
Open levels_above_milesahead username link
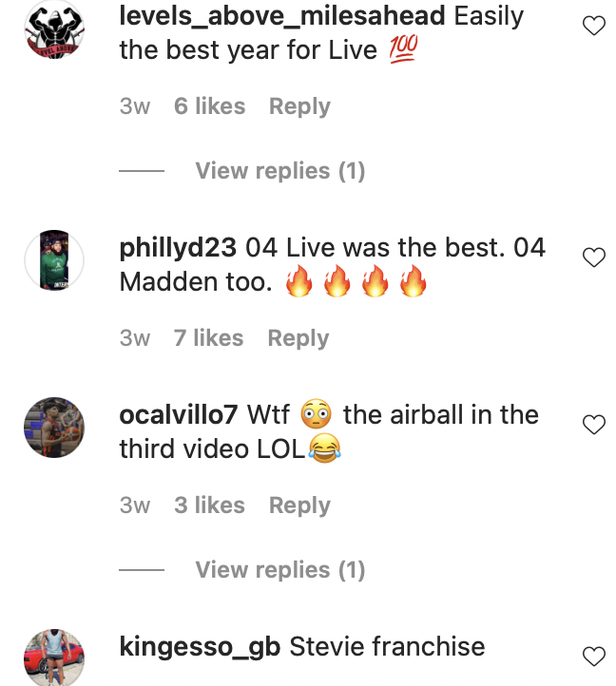pos(282,16)
